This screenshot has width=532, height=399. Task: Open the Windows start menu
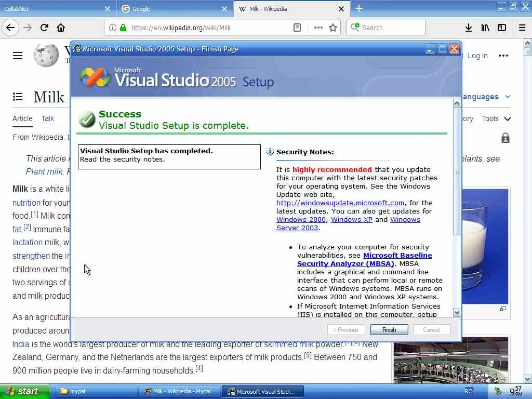[24, 391]
